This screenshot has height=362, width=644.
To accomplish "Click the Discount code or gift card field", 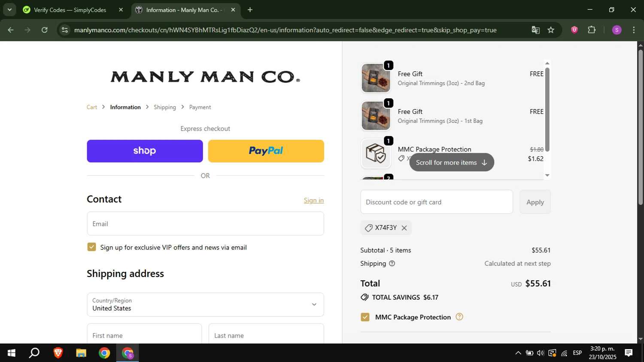I will point(437,202).
